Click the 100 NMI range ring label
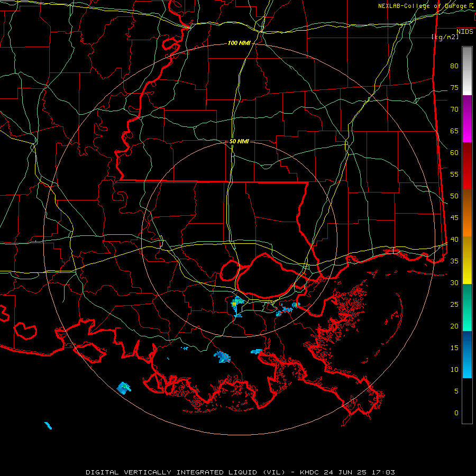The image size is (476, 476). [x=239, y=43]
